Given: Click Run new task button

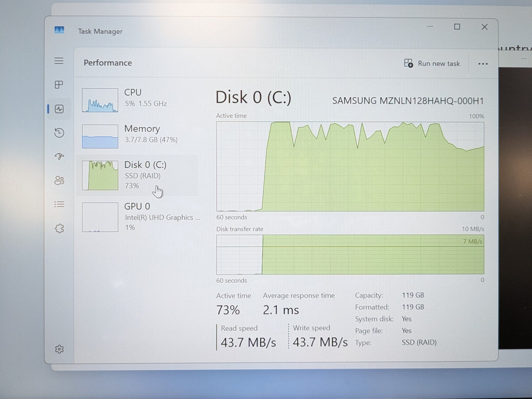Looking at the screenshot, I should [432, 64].
